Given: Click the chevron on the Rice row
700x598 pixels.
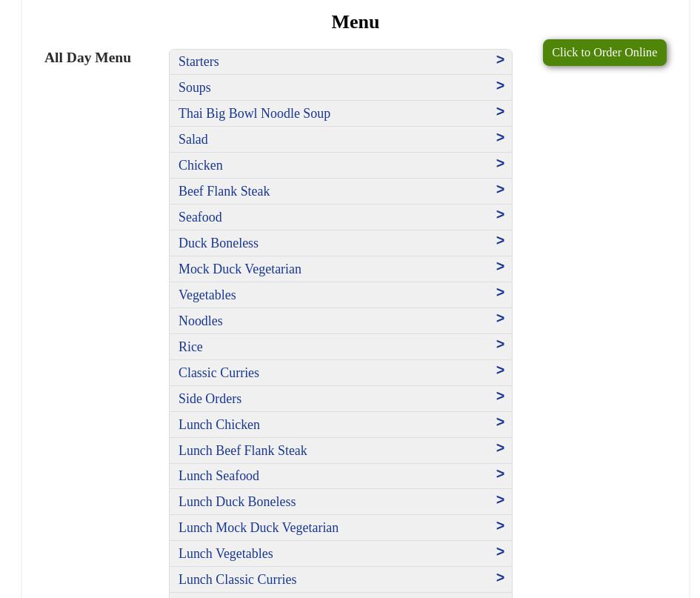Looking at the screenshot, I should [x=500, y=345].
